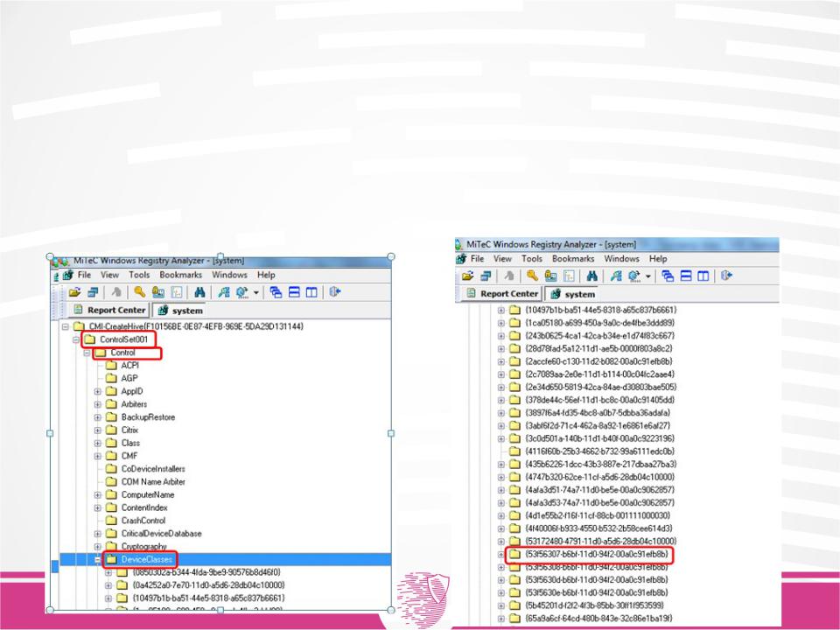
Task: Click tree-structure document icon in right window toolbar
Action: [x=569, y=276]
